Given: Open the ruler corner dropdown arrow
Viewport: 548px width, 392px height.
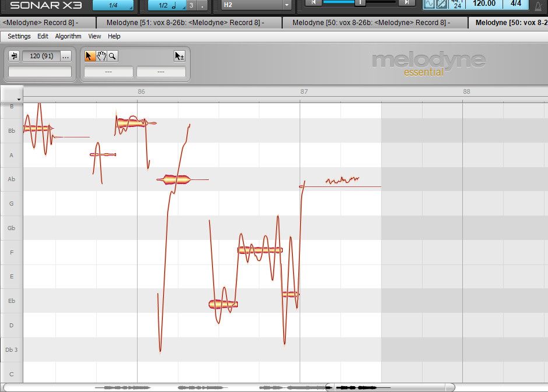Looking at the screenshot, I should (x=19, y=100).
